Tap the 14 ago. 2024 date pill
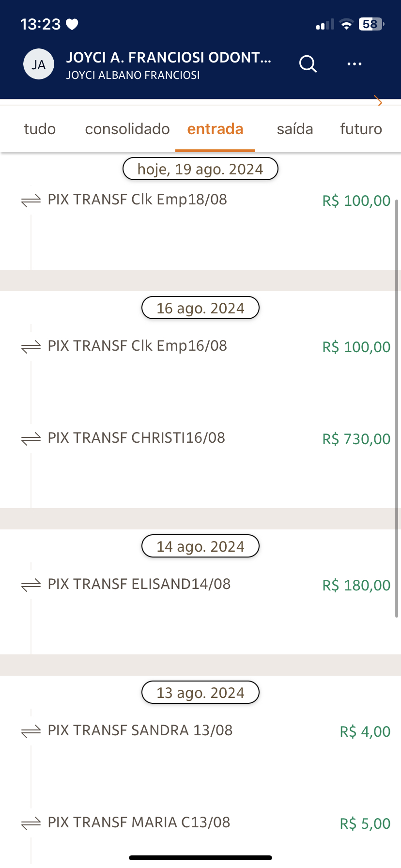Image resolution: width=401 pixels, height=868 pixels. (x=200, y=546)
